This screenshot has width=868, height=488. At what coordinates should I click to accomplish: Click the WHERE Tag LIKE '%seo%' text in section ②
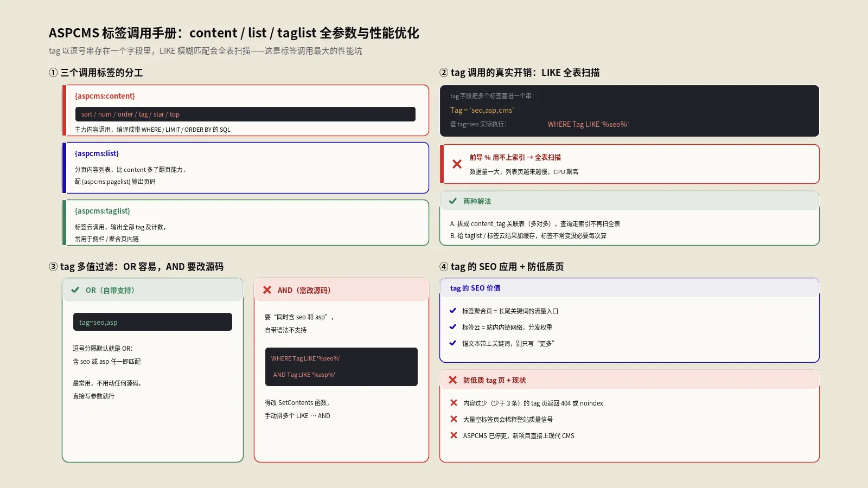tap(588, 124)
